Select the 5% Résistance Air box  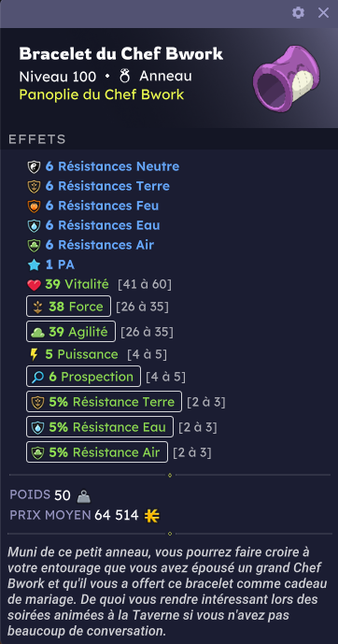97,452
